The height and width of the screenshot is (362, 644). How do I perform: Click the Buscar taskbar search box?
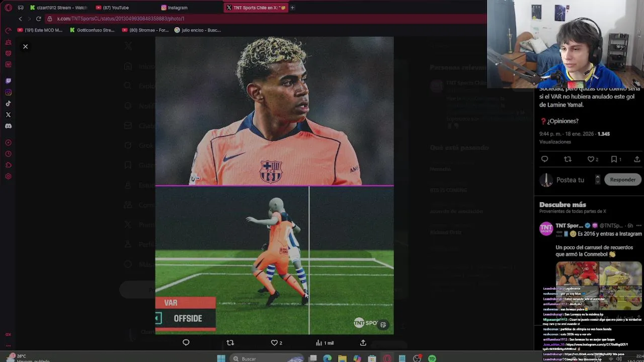point(268,358)
